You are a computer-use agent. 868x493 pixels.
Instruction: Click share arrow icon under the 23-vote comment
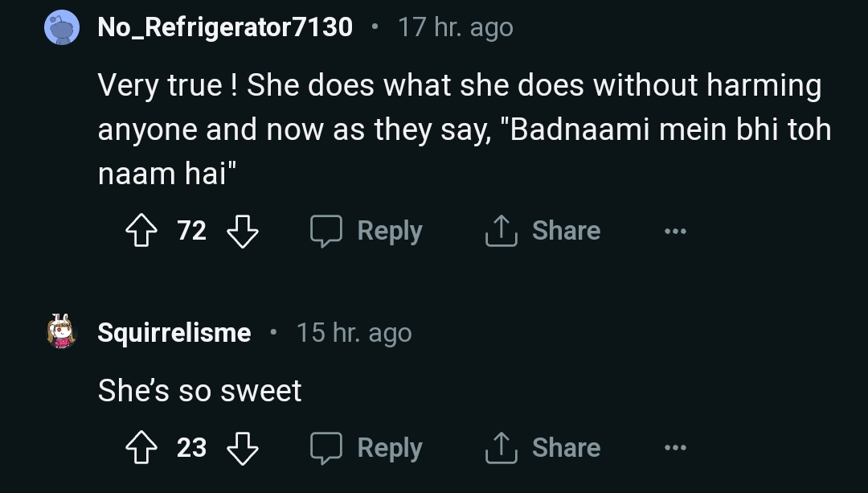500,448
